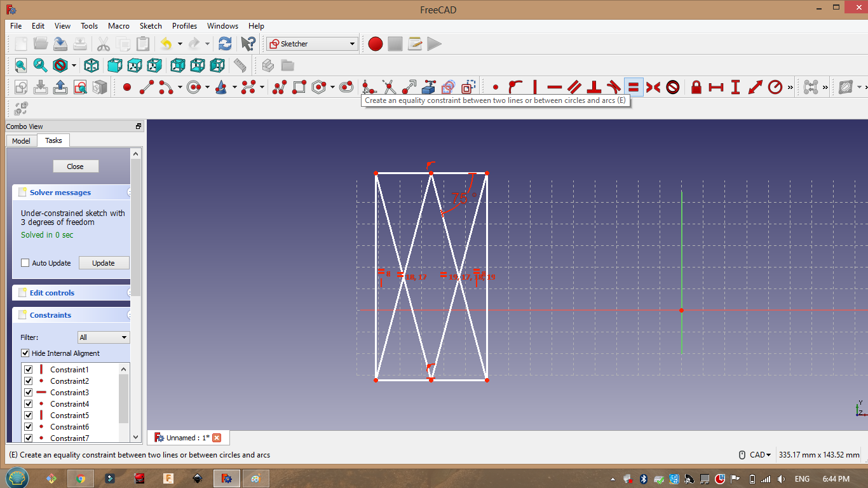
Task: Open the File menu
Action: [16, 26]
